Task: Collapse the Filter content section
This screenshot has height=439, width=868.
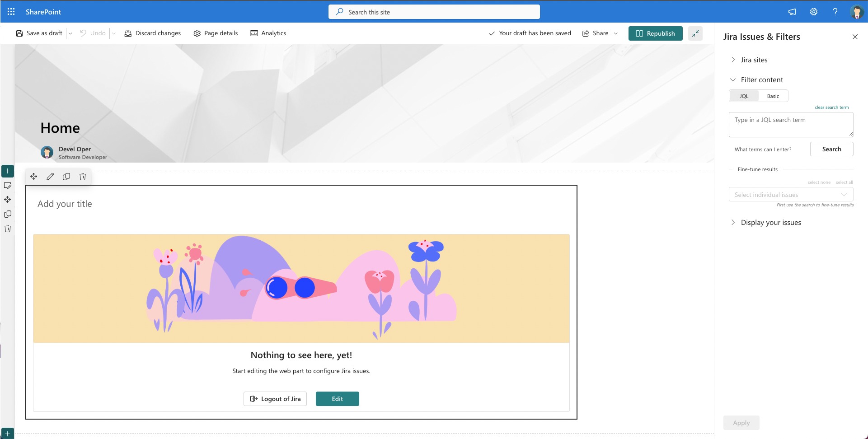Action: tap(761, 80)
